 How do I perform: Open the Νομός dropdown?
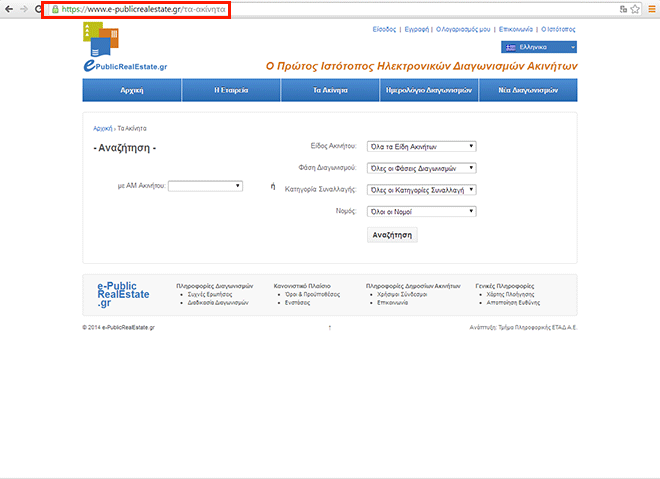tap(421, 211)
